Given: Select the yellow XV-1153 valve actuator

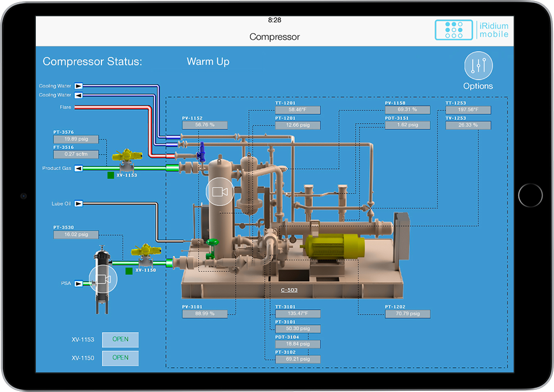Looking at the screenshot, I should click(x=127, y=156).
